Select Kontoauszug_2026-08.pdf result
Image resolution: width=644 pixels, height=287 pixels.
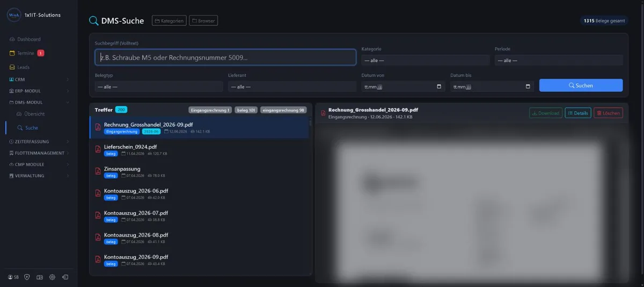[200, 238]
